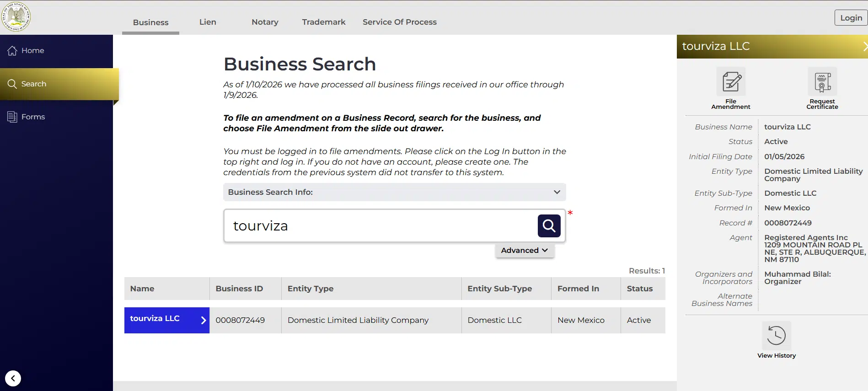Click the Login button
The height and width of the screenshot is (391, 868).
[x=851, y=18]
